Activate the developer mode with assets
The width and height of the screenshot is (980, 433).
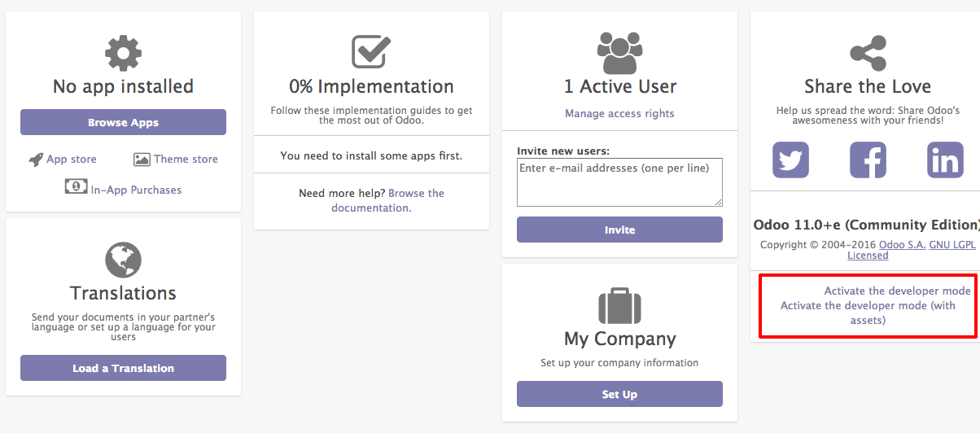tap(868, 313)
